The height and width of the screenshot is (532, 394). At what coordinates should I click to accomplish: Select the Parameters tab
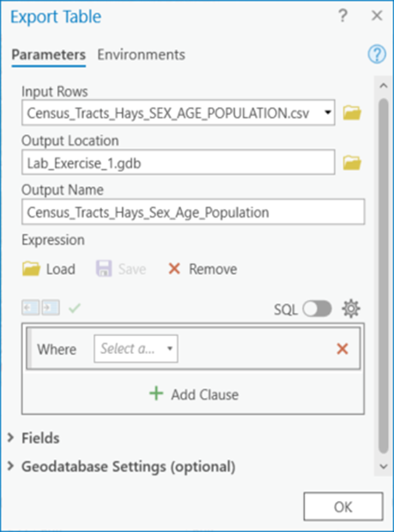pyautogui.click(x=48, y=55)
